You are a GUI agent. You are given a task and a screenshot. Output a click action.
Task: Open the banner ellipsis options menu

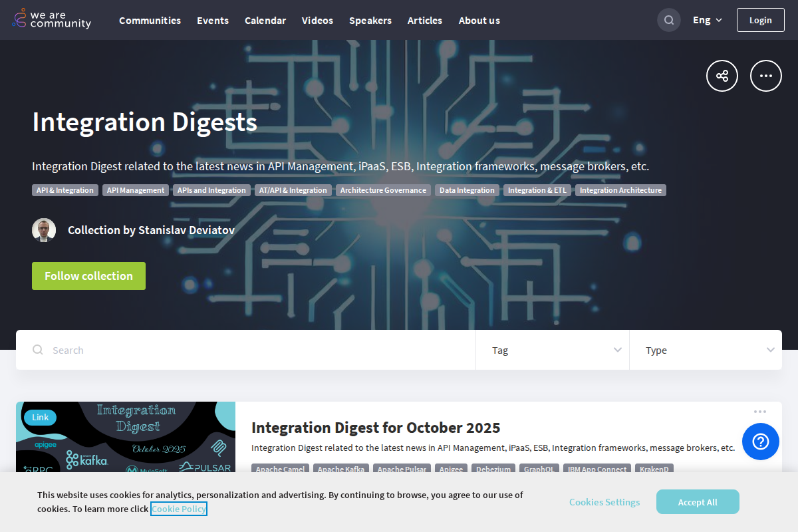point(766,76)
